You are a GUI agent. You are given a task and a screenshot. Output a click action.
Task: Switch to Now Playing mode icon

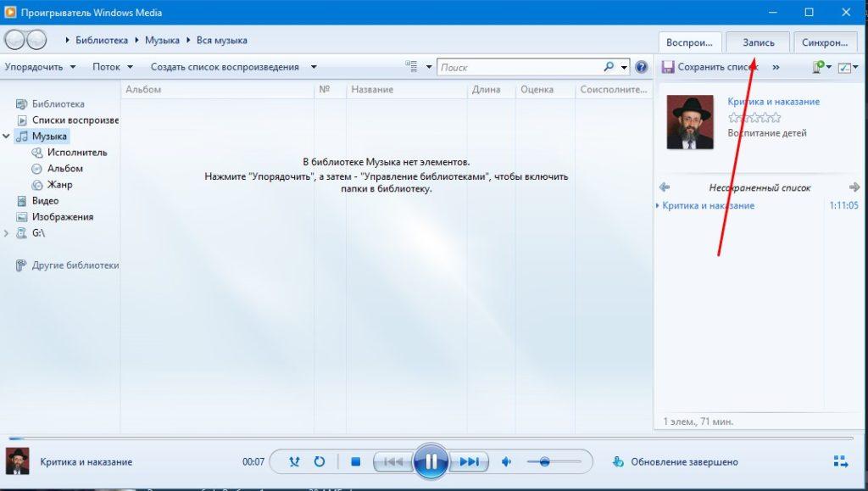click(840, 461)
